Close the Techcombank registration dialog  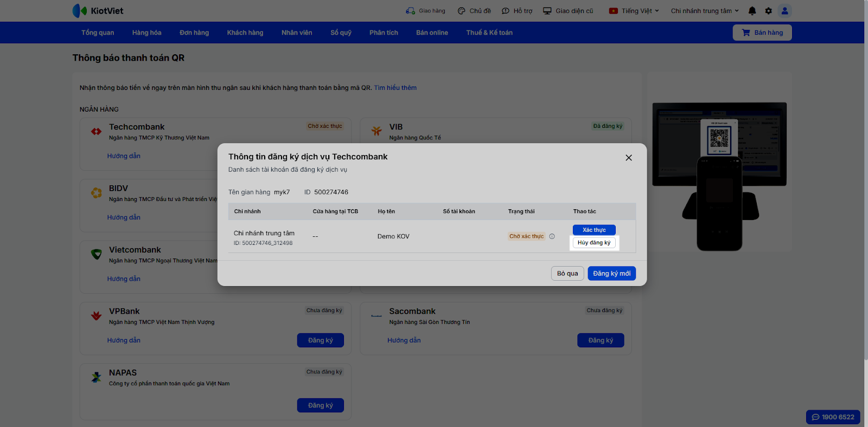(629, 158)
